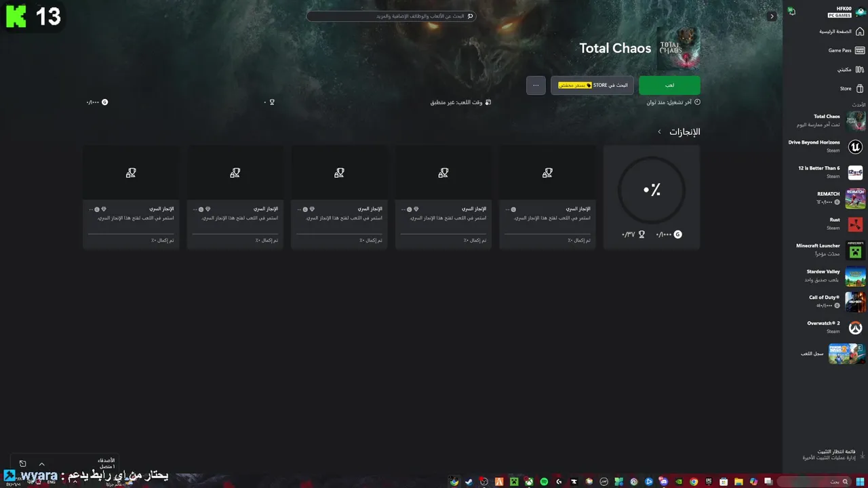Open Discord from the taskbar
This screenshot has width=868, height=488.
(663, 481)
